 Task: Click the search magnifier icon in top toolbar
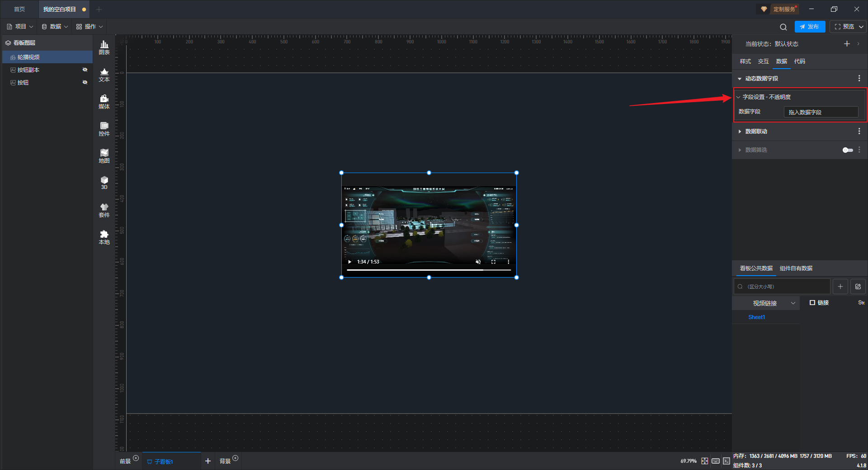tap(783, 27)
